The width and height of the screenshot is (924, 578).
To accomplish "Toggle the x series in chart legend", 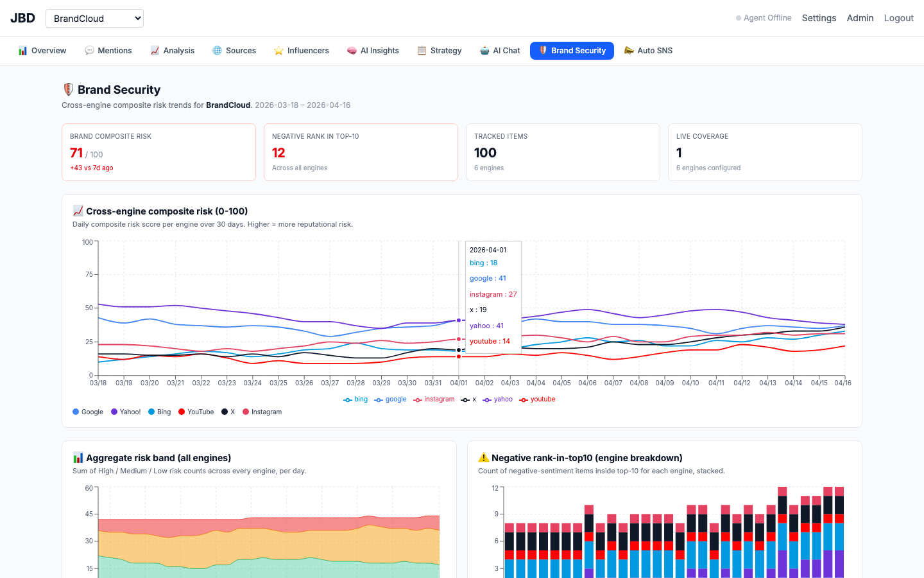I will (468, 399).
